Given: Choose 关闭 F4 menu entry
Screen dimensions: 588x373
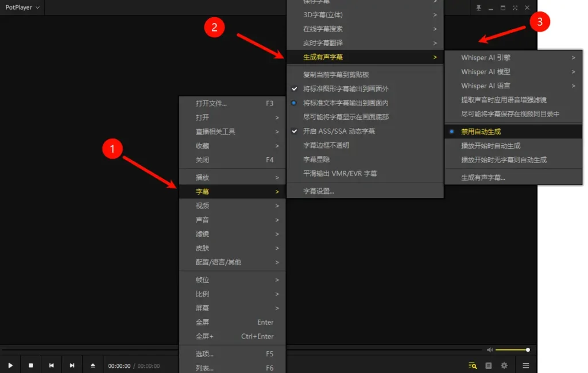Looking at the screenshot, I should [x=233, y=160].
